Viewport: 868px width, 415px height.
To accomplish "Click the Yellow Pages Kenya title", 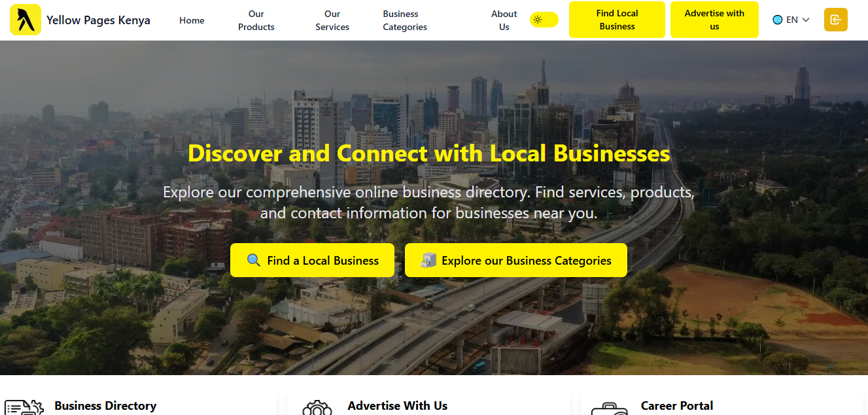I will coord(98,20).
